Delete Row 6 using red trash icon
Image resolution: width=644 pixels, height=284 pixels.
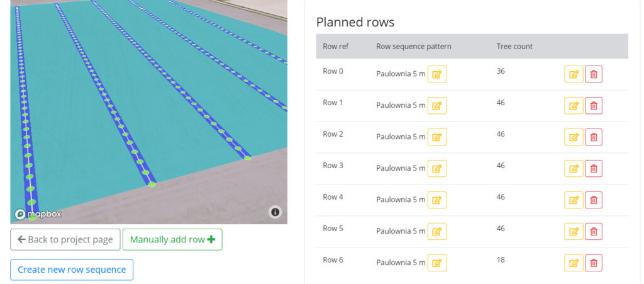click(594, 263)
